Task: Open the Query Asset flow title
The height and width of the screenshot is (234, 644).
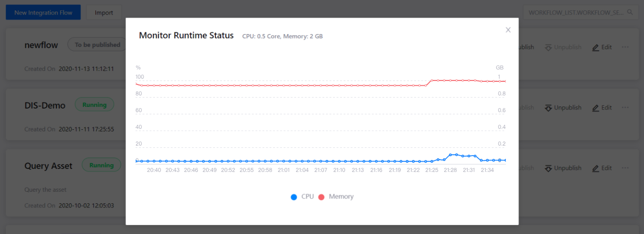Action: [x=48, y=166]
